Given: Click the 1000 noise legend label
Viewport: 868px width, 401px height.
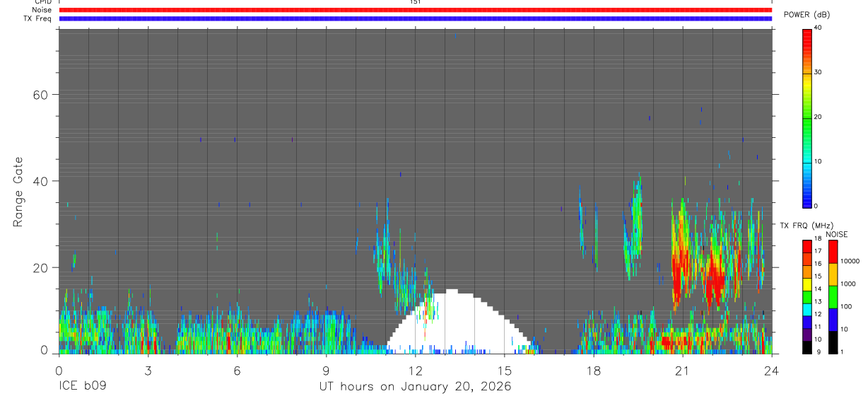Looking at the screenshot, I should (x=848, y=284).
